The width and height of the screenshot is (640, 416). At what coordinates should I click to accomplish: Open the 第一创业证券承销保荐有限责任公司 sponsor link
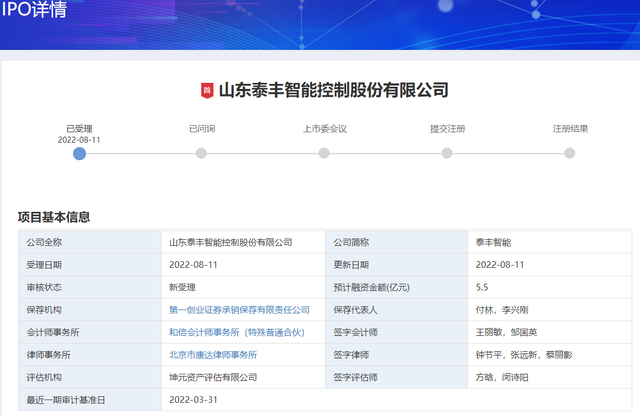click(x=239, y=310)
